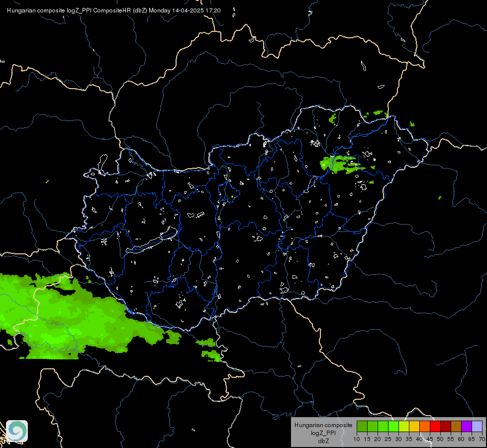The width and height of the screenshot is (487, 448).
Task: Click the swirl logo icon in the corner
Action: click(x=17, y=431)
